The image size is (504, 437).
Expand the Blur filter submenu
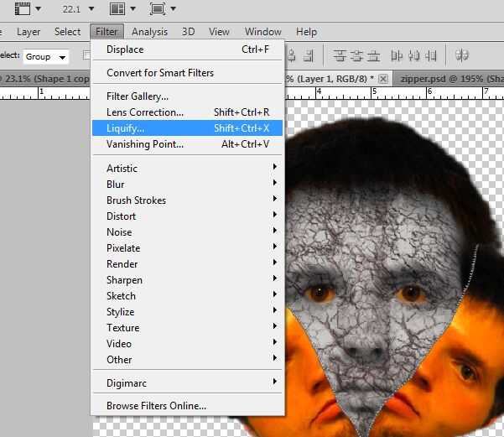click(x=187, y=185)
